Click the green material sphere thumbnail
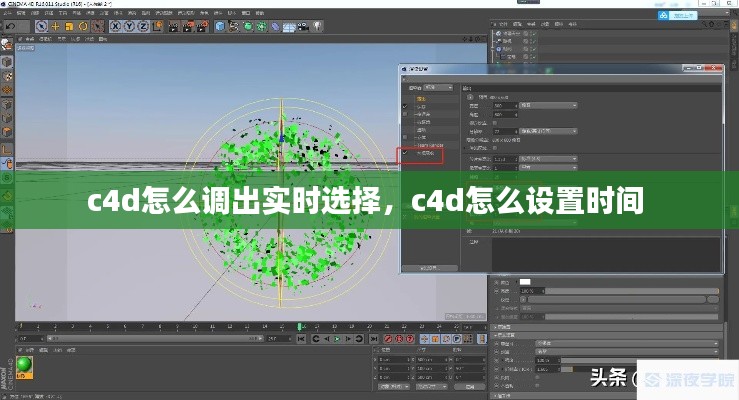739x400 pixels. 24,365
